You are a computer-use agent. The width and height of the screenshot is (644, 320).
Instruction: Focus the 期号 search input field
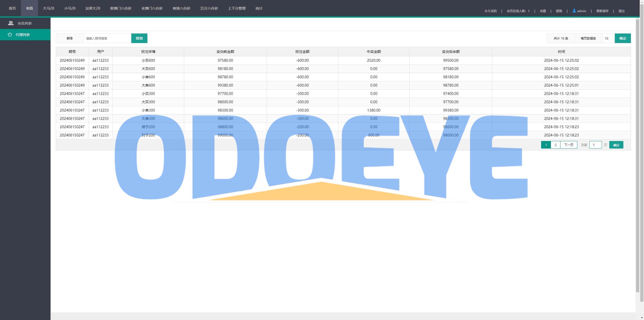pyautogui.click(x=107, y=38)
